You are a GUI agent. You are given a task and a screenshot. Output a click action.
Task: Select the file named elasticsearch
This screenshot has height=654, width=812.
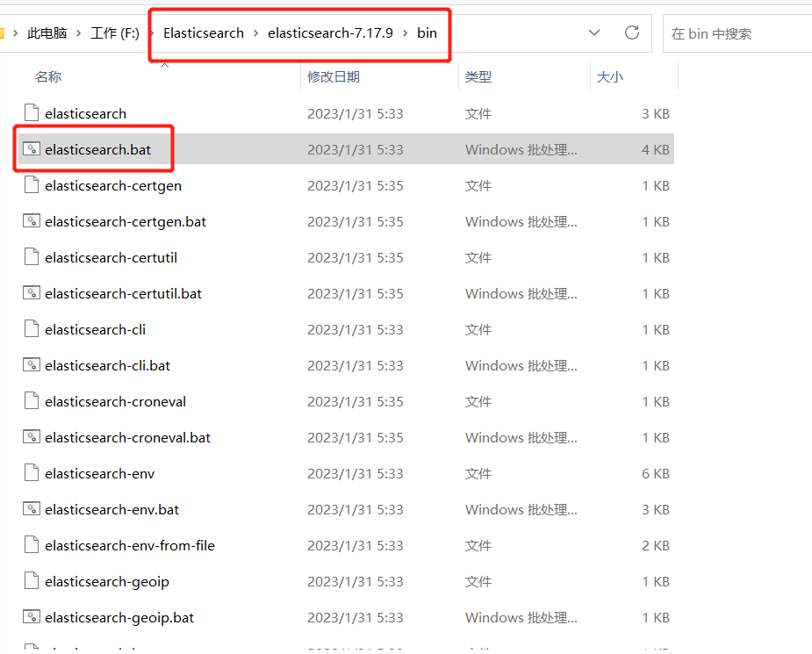pos(85,113)
